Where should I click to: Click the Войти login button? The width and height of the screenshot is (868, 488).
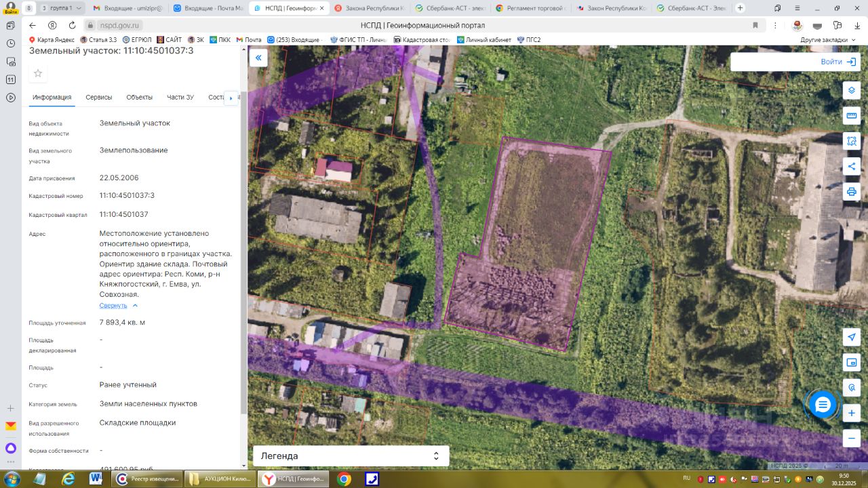837,62
